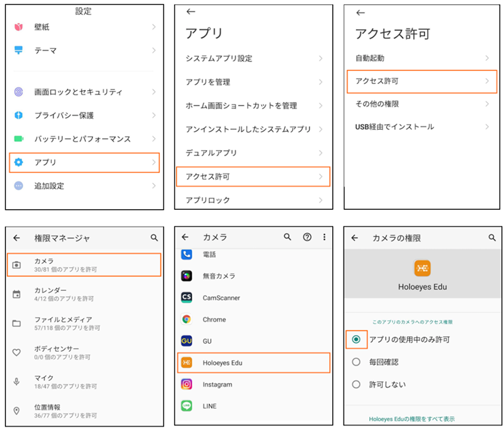Click the LINE app icon
This screenshot has height=431, width=504.
[x=185, y=406]
